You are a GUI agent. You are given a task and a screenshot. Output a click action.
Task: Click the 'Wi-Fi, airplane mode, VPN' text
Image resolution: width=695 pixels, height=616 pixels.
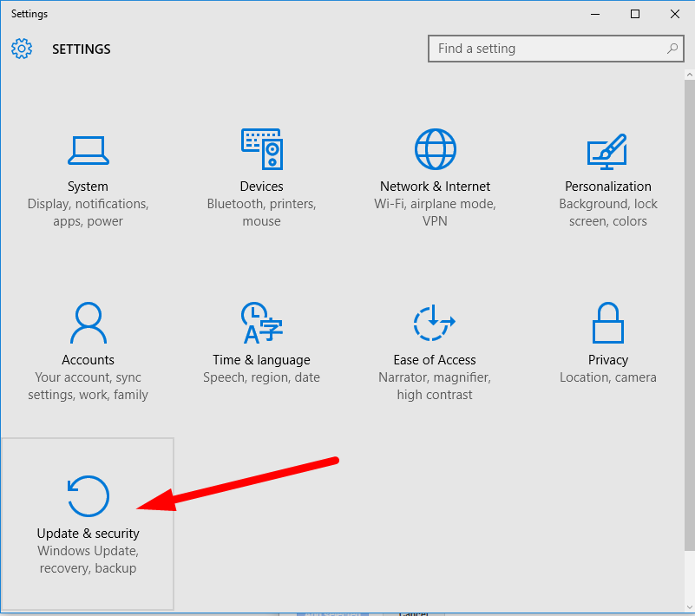click(x=435, y=213)
